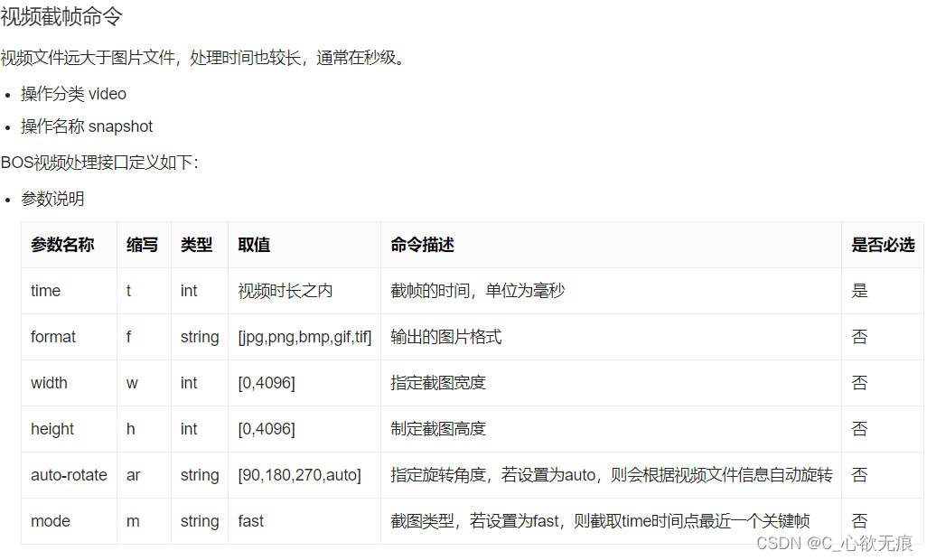Click the heading 视频截帧命令
This screenshot has height=560, width=927.
[x=61, y=16]
